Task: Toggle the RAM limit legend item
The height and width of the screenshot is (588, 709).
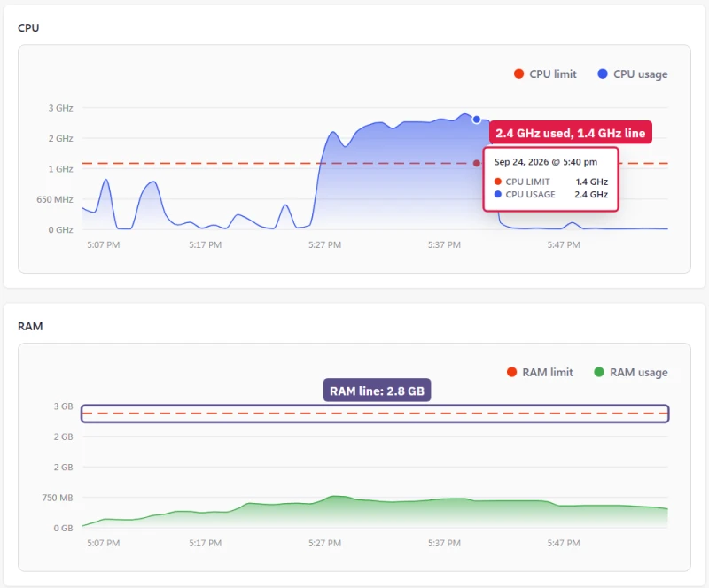Action: click(x=540, y=373)
